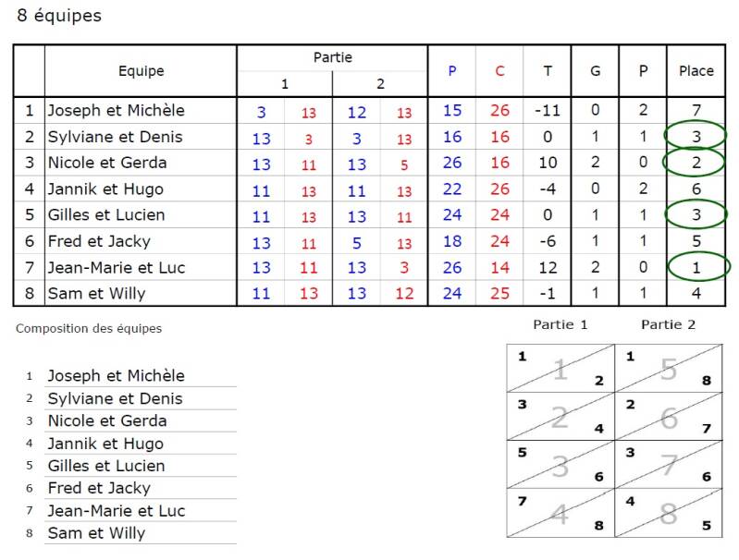The height and width of the screenshot is (560, 739).
Task: Click Nicole et Gerda in composition list
Action: 107,420
